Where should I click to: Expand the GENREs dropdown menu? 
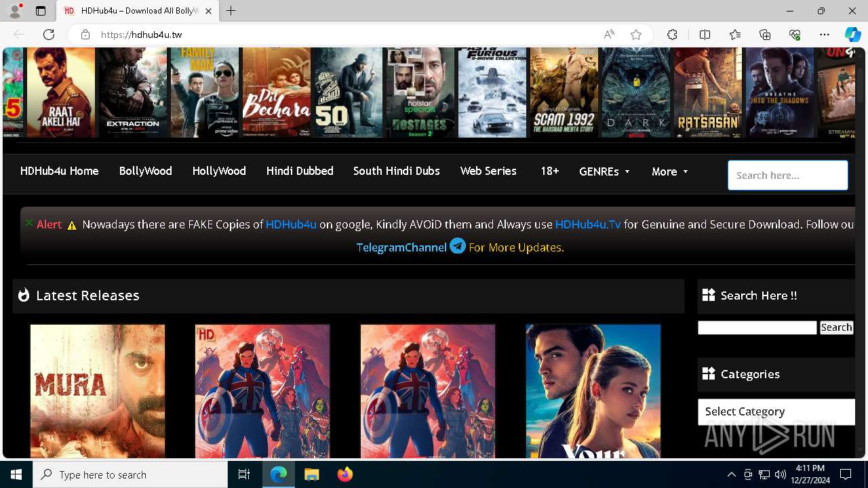click(x=604, y=171)
